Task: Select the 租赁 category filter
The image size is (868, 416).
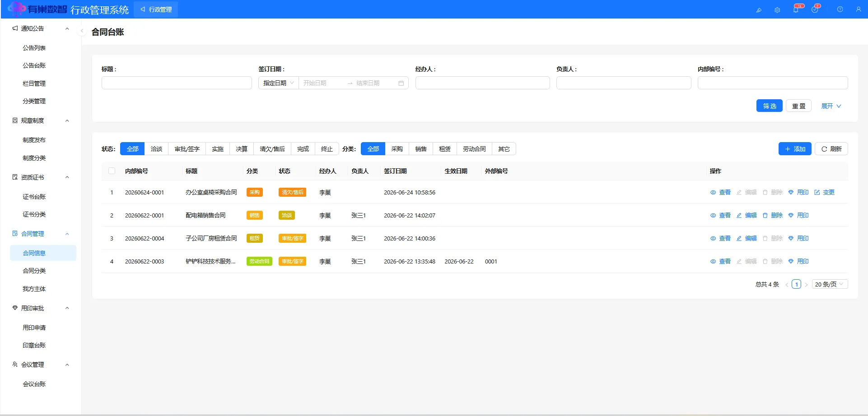Action: click(445, 149)
